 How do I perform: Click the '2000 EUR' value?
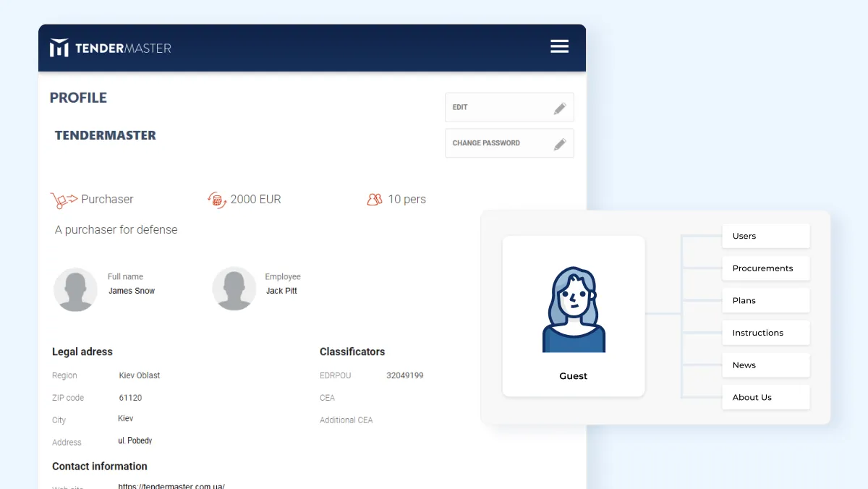(x=256, y=199)
